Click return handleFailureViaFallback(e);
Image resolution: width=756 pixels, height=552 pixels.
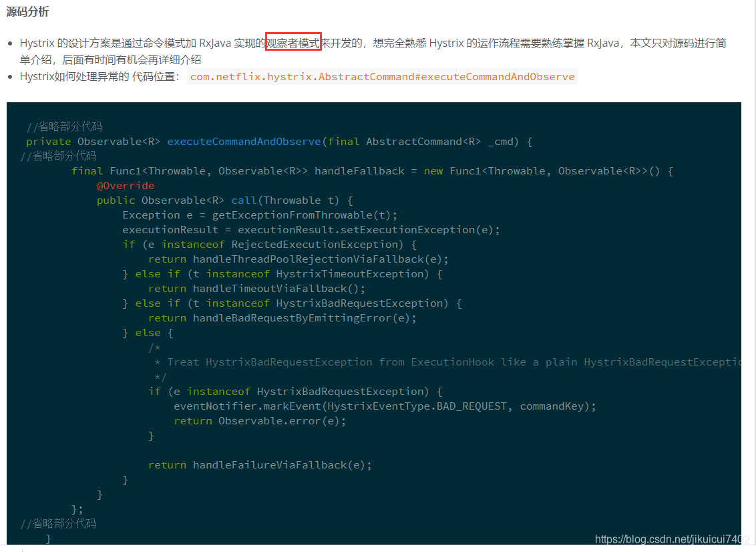[260, 465]
